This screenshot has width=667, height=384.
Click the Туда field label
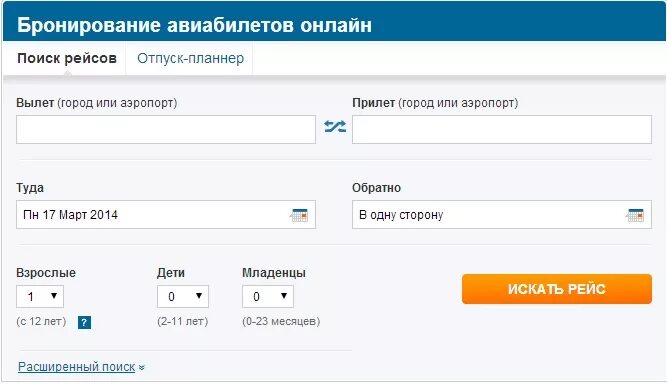coord(30,188)
